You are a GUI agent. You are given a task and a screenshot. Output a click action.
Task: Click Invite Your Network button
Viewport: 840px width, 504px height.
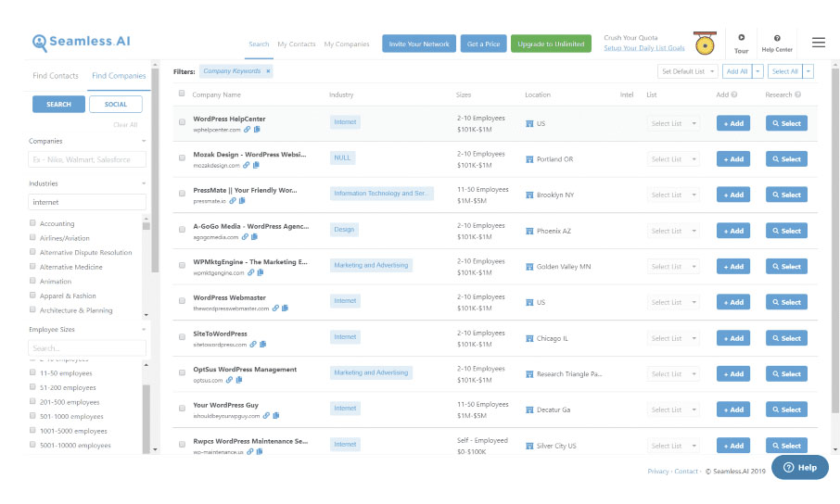[419, 44]
